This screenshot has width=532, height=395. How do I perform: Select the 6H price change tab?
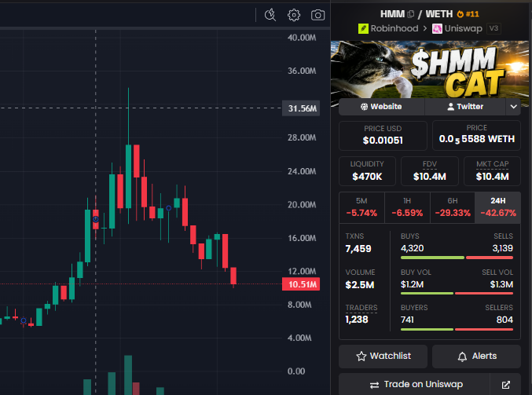pos(453,207)
